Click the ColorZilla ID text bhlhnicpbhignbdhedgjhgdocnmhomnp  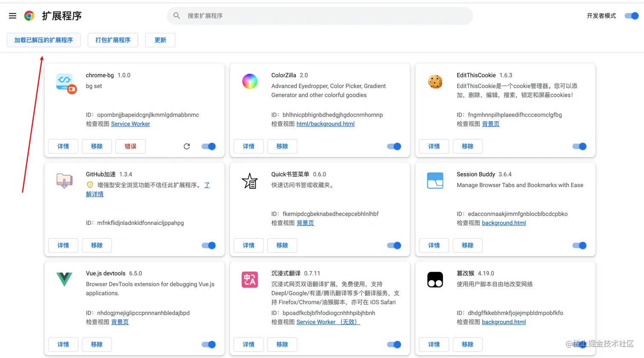coord(333,115)
